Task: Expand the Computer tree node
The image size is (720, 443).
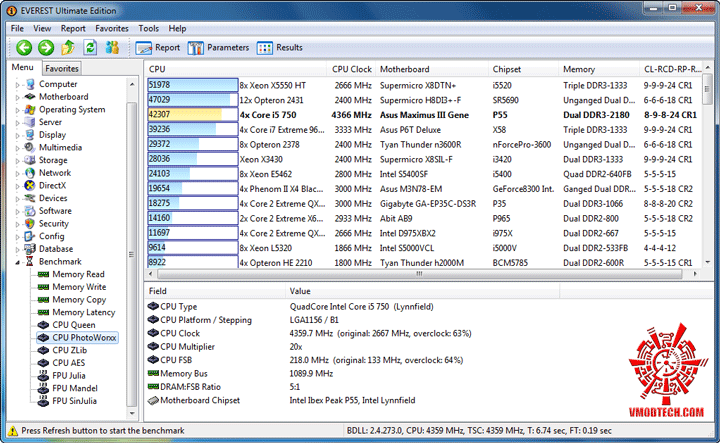Action: click(x=18, y=84)
